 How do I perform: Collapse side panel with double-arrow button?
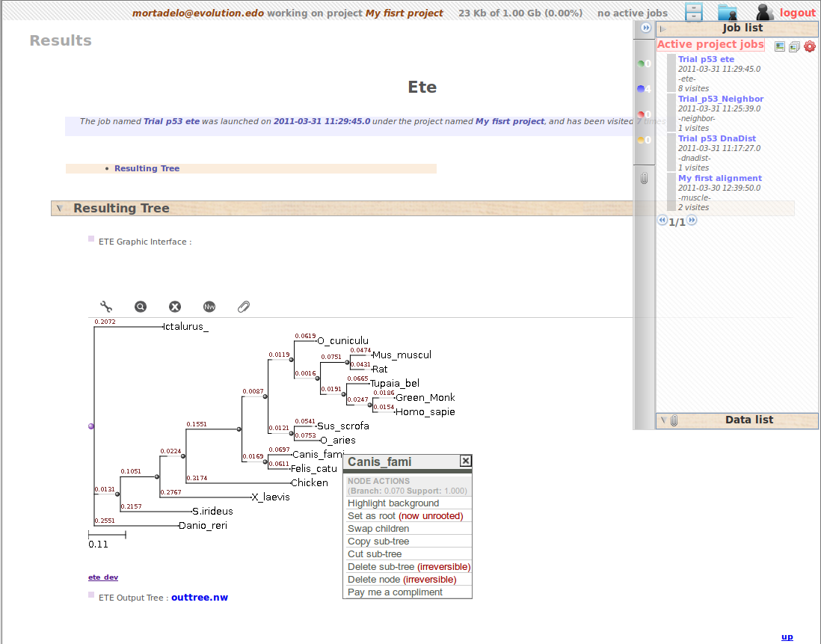pos(645,28)
